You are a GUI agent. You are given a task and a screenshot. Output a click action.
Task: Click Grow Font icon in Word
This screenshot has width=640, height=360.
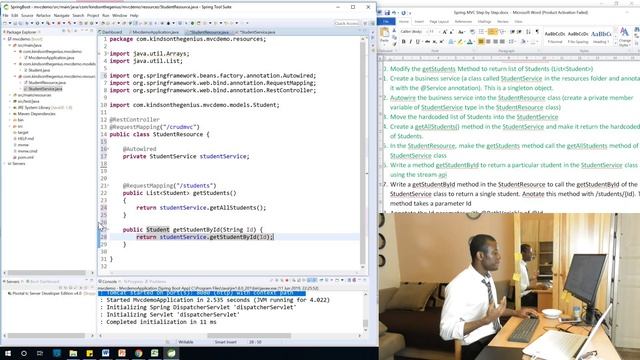click(445, 31)
